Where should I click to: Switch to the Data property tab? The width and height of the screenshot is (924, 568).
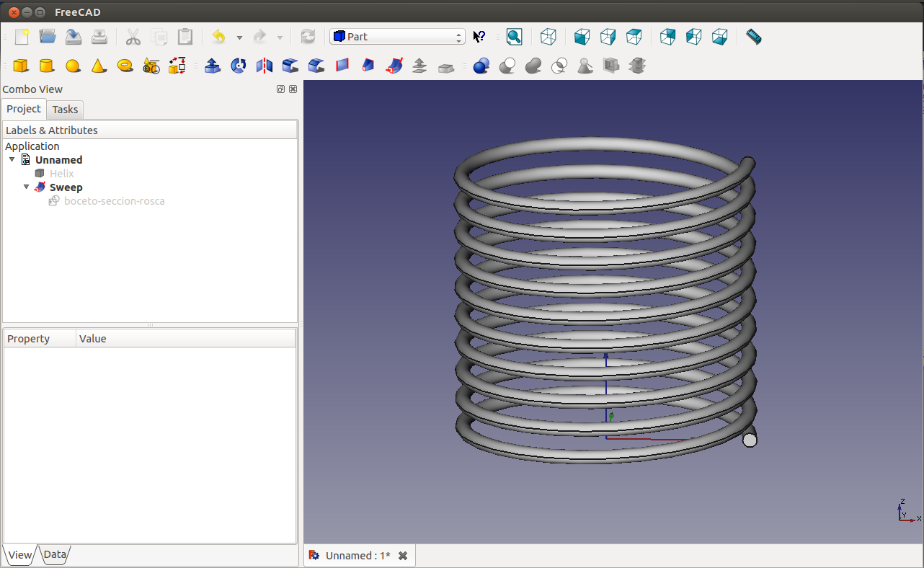pos(55,554)
